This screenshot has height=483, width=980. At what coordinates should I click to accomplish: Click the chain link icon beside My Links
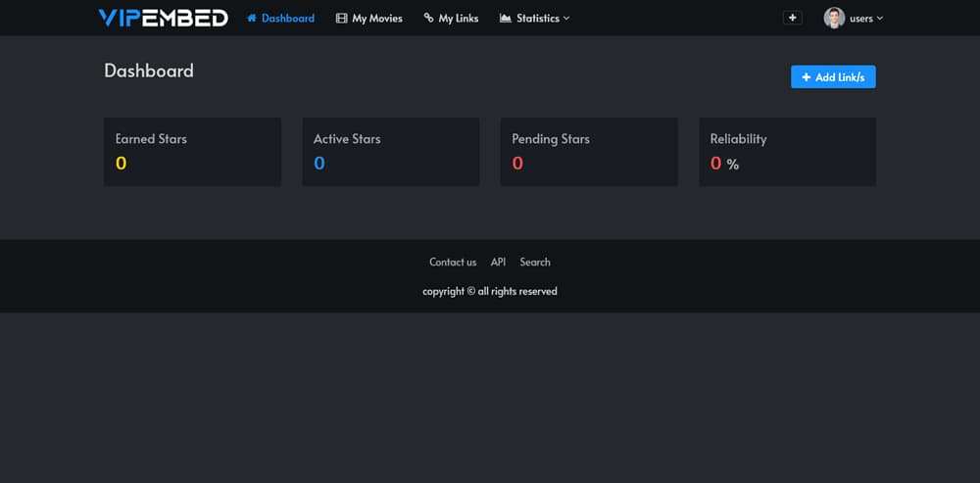[x=429, y=18]
